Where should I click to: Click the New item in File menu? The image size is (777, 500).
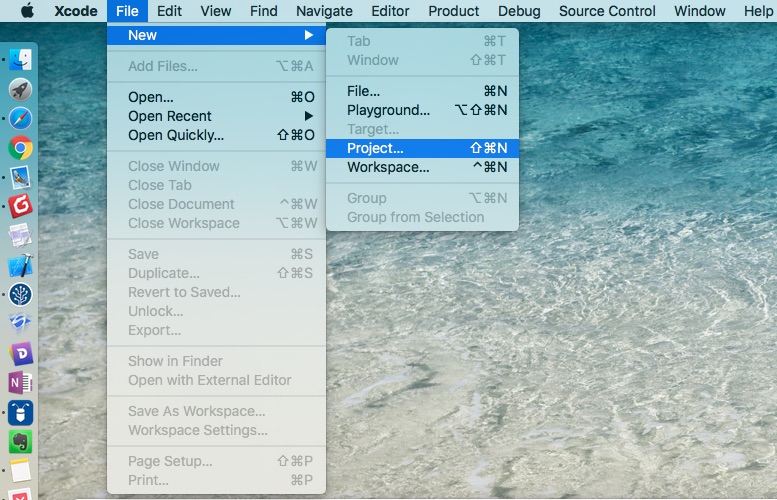[217, 35]
